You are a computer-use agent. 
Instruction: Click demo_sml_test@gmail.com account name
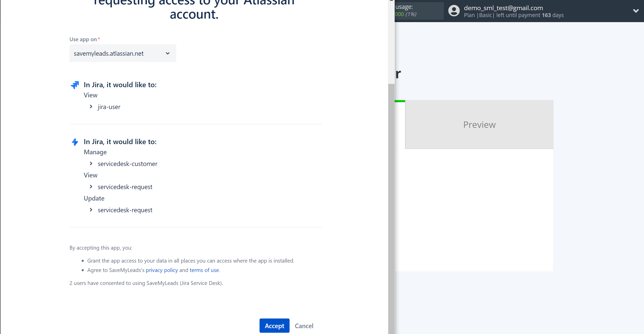(503, 8)
